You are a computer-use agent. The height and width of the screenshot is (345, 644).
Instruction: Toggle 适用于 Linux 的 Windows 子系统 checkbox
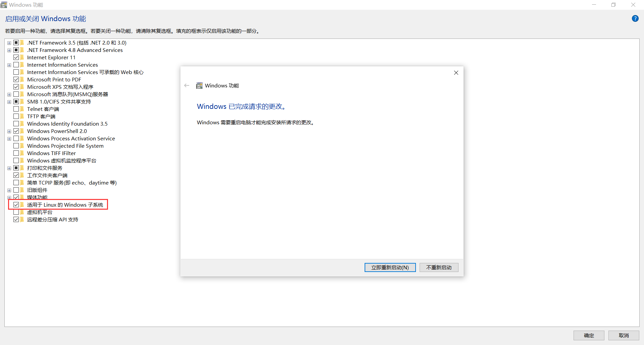coord(16,205)
